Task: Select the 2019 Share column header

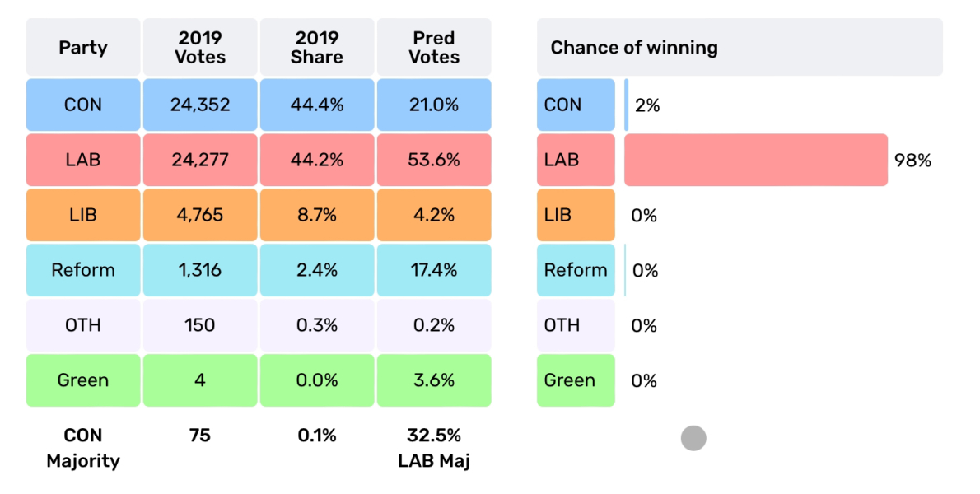Action: [x=317, y=47]
